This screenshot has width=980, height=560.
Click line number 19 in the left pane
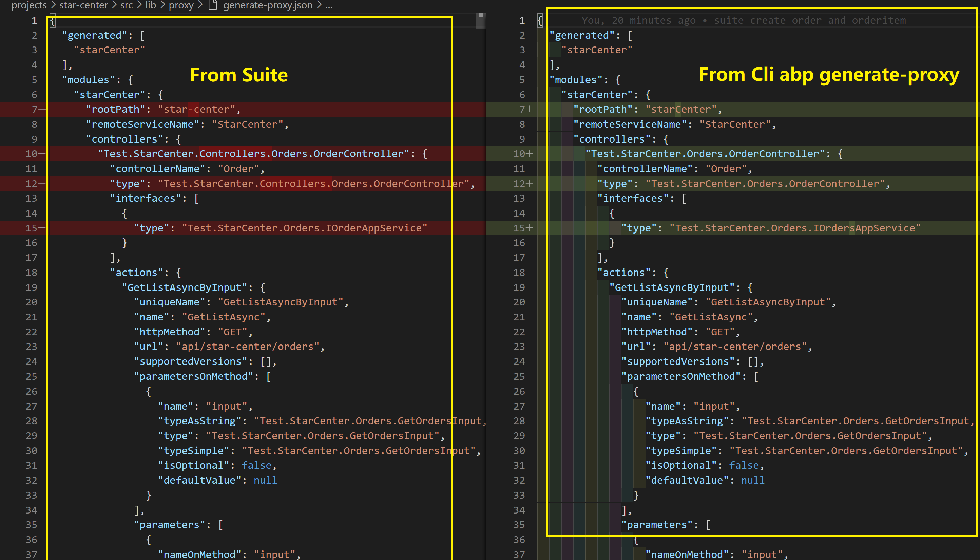click(x=32, y=287)
